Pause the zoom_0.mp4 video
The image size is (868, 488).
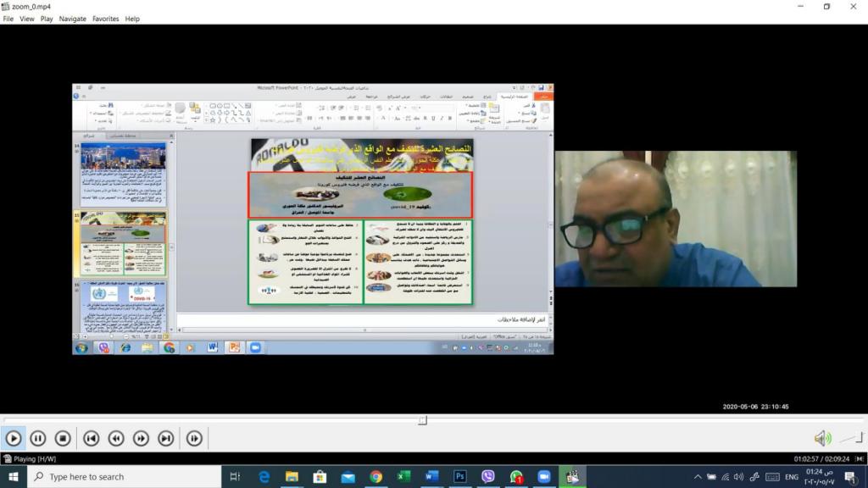(x=38, y=438)
